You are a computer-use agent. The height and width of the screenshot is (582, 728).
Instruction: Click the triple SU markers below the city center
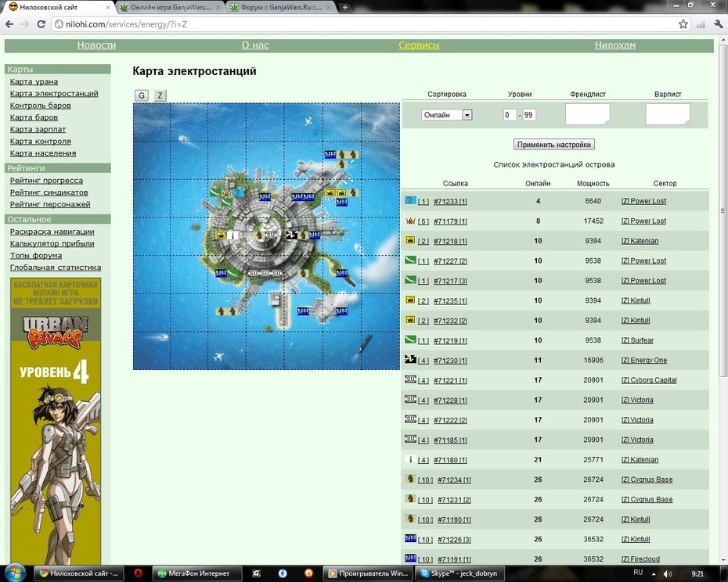point(265,273)
